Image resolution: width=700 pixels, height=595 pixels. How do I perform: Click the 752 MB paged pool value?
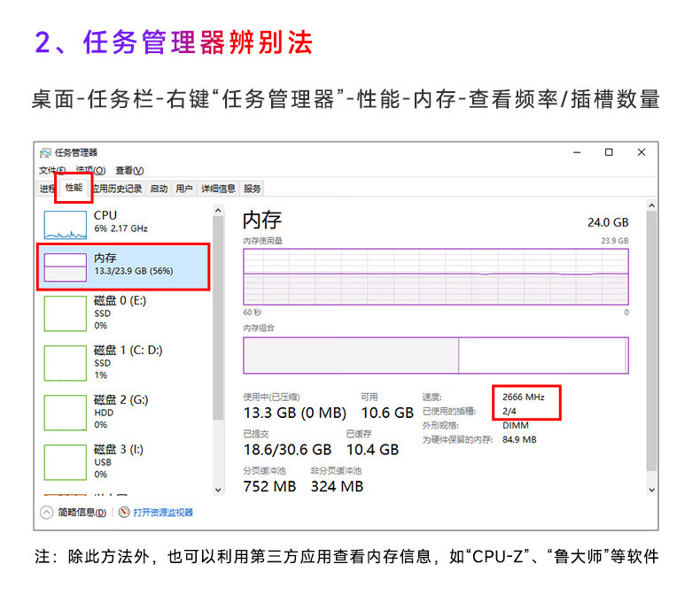(269, 487)
